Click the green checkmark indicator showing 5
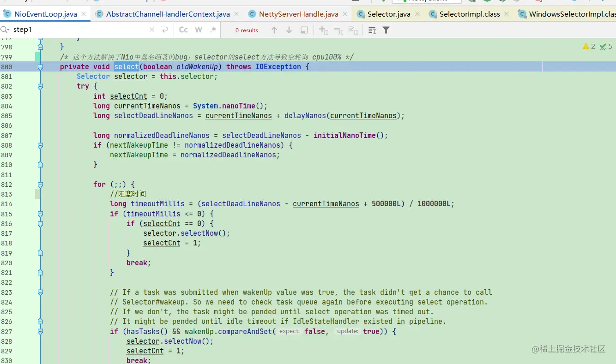The width and height of the screenshot is (616, 364). pos(606,47)
